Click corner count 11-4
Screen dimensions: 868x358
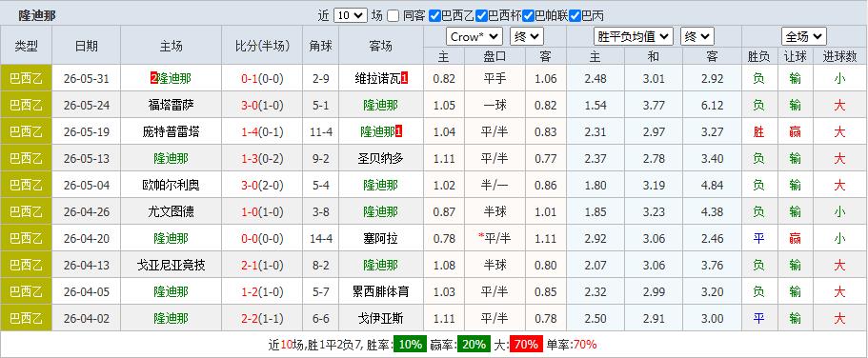tap(320, 131)
